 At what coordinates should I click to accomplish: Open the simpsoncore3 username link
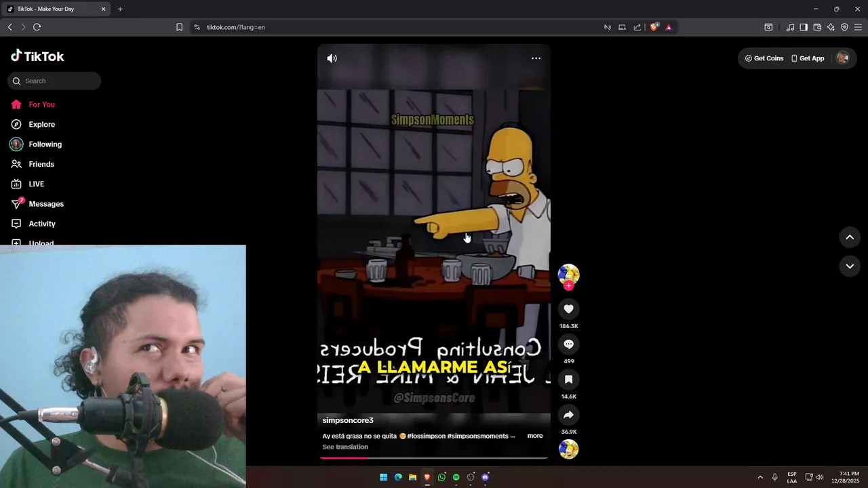(x=348, y=420)
